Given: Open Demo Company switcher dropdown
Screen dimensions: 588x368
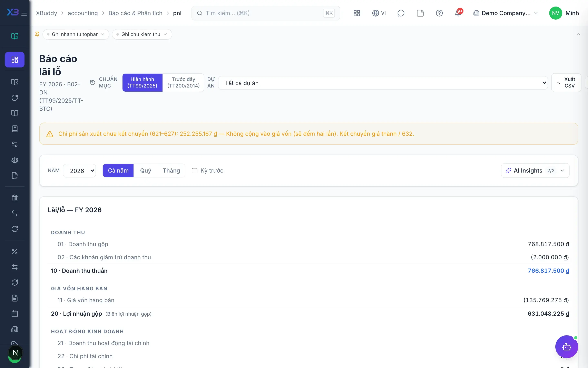Looking at the screenshot, I should (x=505, y=13).
